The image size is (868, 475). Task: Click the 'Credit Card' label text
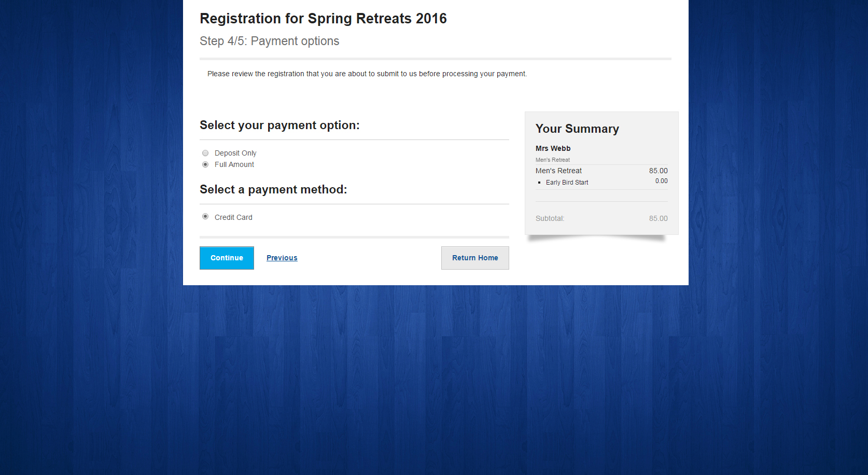pos(233,217)
